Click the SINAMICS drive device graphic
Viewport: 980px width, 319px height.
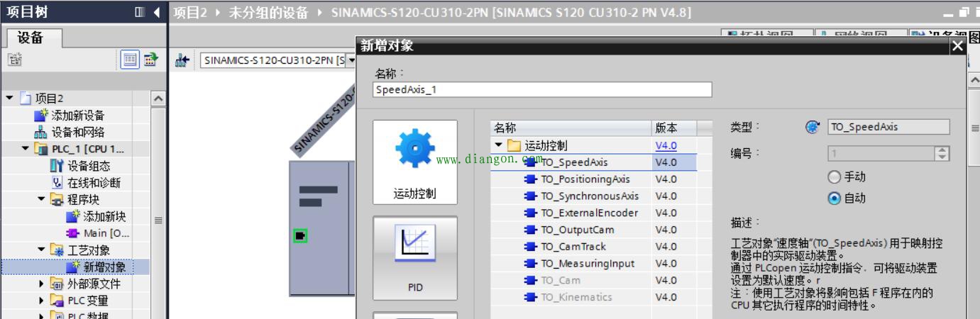(323, 228)
